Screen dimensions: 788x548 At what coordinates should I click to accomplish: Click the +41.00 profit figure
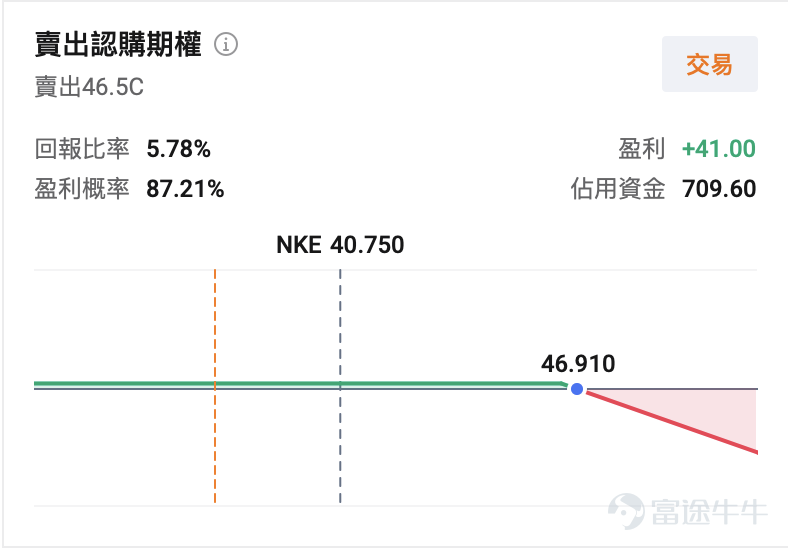click(x=719, y=149)
